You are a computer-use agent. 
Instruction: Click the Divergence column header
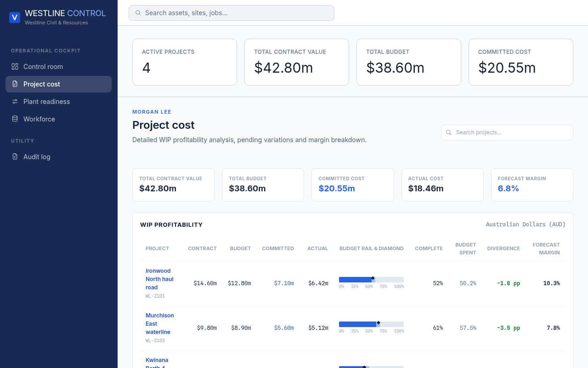[x=503, y=248]
